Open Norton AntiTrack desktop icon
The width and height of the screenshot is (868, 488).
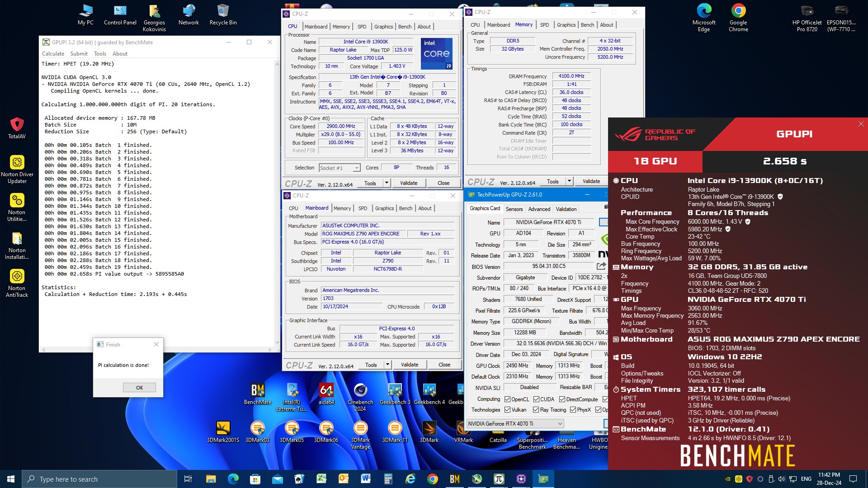[17, 283]
